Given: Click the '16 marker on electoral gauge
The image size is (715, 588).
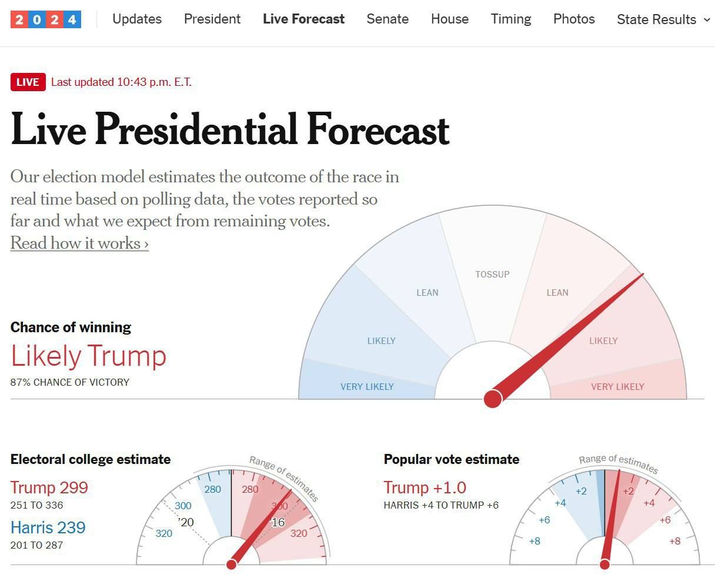Looking at the screenshot, I should click(x=278, y=522).
